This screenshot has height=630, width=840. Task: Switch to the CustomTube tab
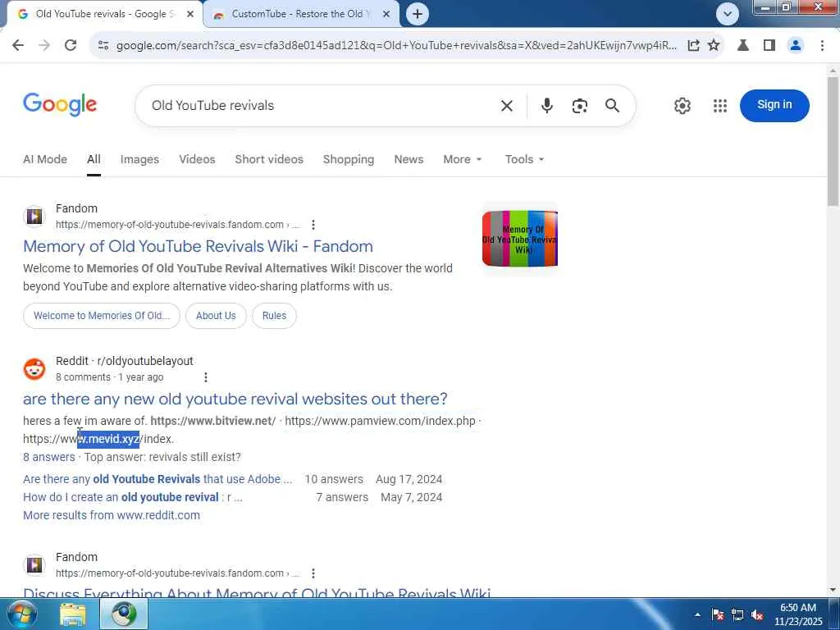click(x=302, y=14)
